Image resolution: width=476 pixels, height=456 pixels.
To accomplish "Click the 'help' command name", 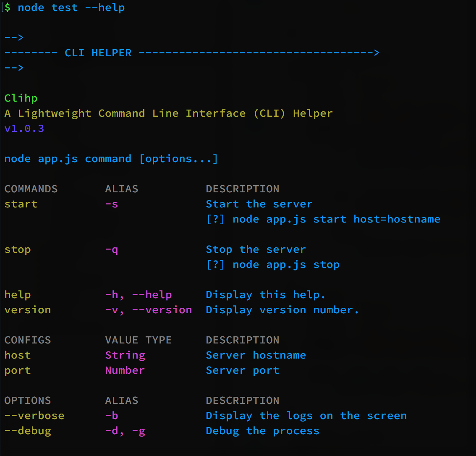I will (x=18, y=295).
